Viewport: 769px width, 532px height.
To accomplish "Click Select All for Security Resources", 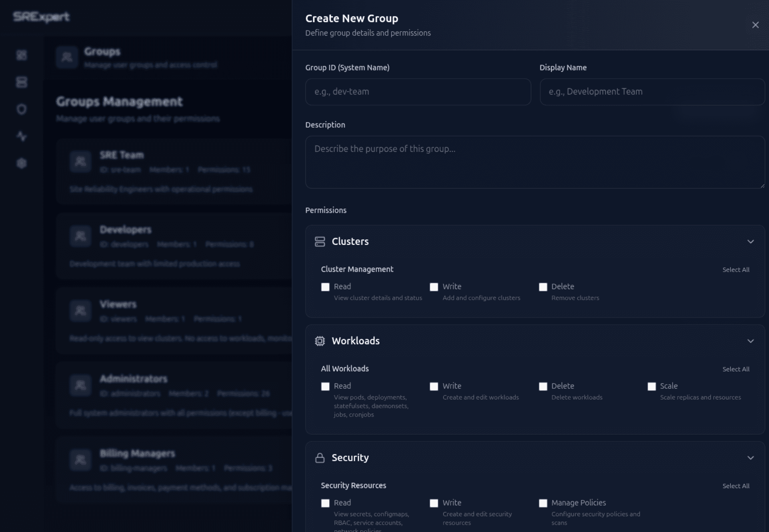I will coord(736,486).
